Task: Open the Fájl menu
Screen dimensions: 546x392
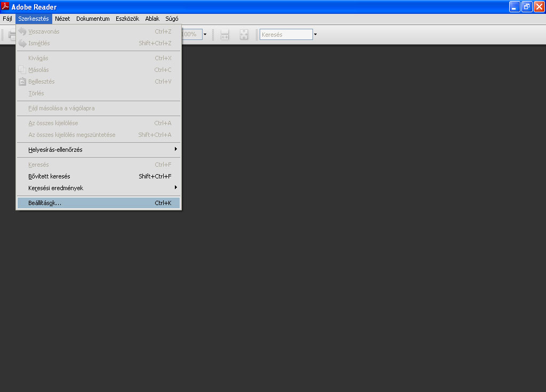Action: pos(7,19)
